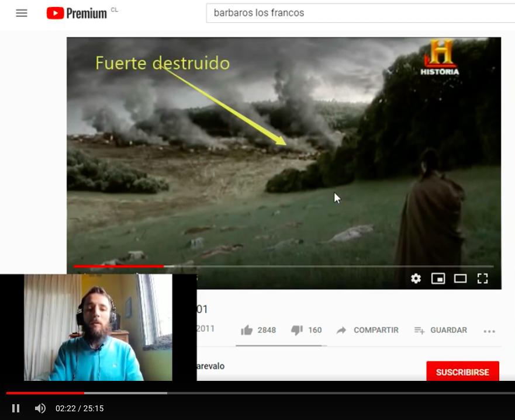
Task: Click the share arrow icon beside COMPARTIR
Action: click(x=341, y=330)
